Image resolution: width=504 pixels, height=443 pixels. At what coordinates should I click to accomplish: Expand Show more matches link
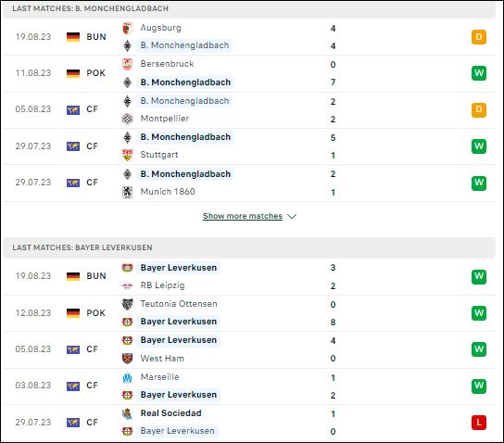(243, 216)
